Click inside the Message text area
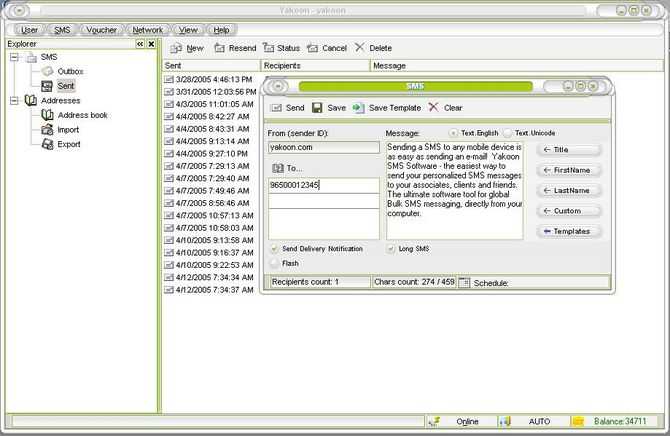The height and width of the screenshot is (436, 670). click(455, 191)
